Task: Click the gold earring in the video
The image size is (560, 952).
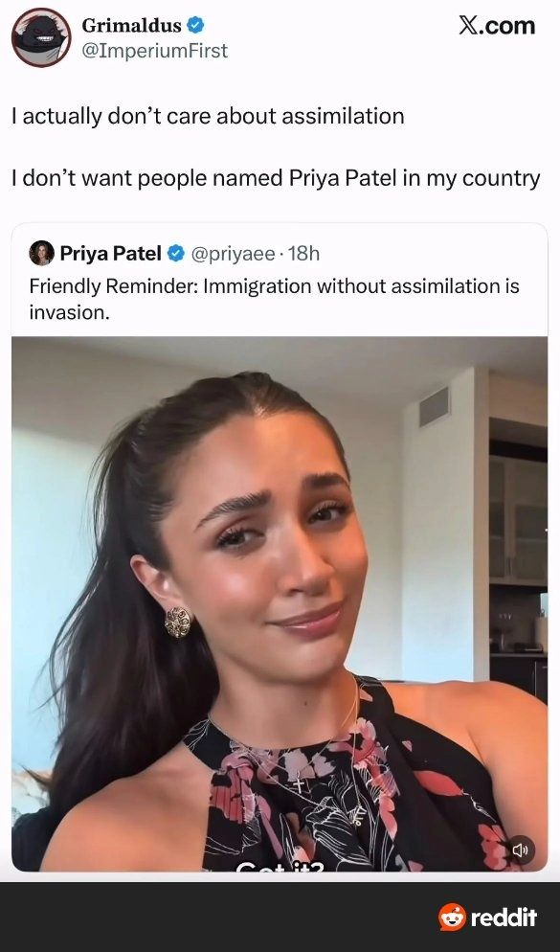Action: [x=178, y=622]
